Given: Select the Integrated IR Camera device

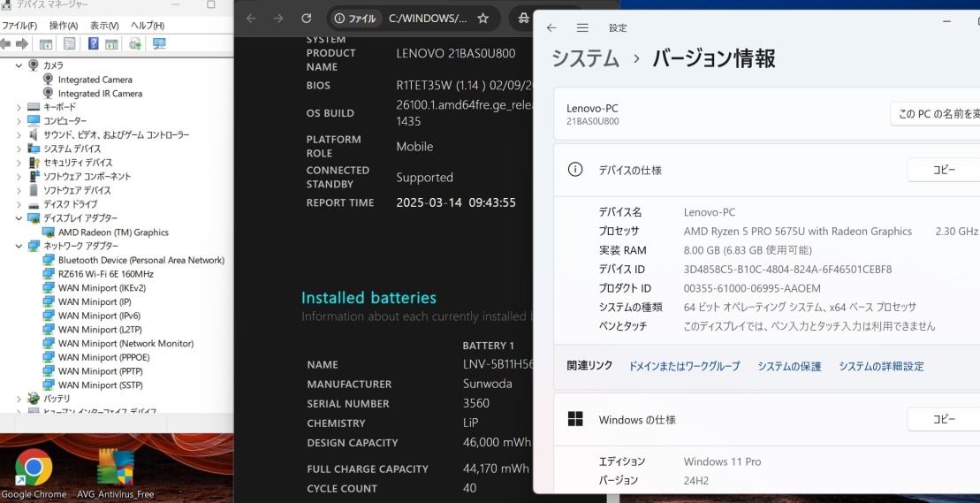Looking at the screenshot, I should click(100, 93).
